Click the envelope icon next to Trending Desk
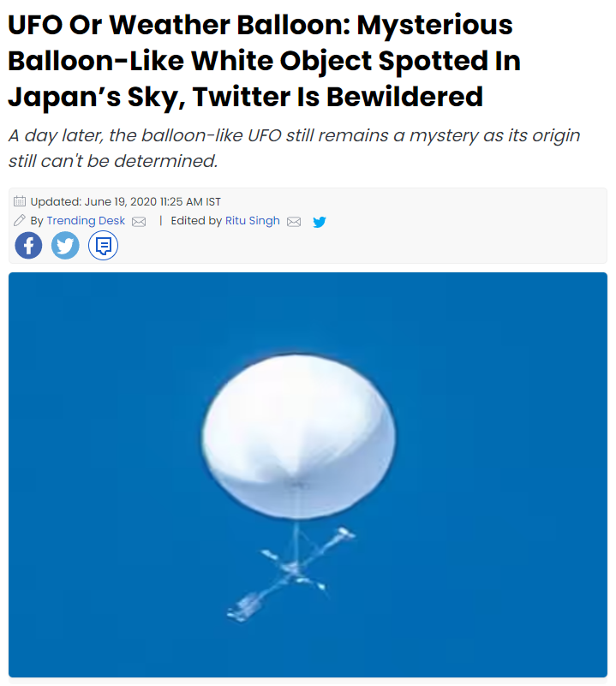The image size is (616, 686). pyautogui.click(x=139, y=222)
